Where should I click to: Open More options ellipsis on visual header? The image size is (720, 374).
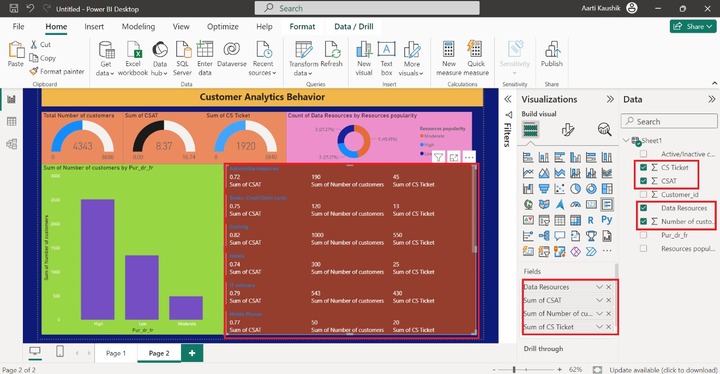(x=469, y=158)
